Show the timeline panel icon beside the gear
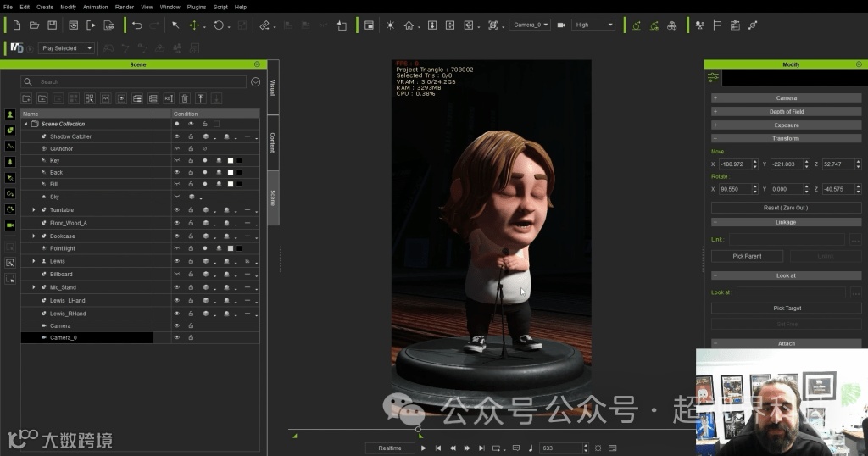 point(613,448)
